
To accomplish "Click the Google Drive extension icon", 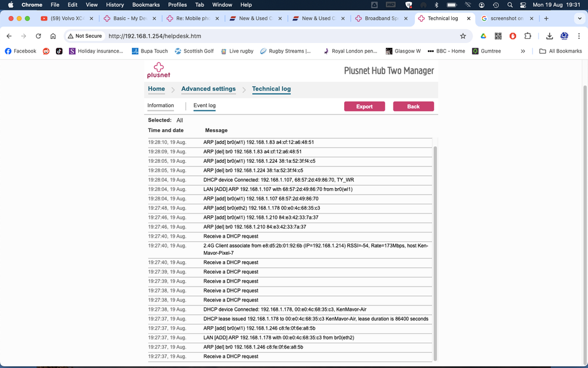I will pos(483,36).
